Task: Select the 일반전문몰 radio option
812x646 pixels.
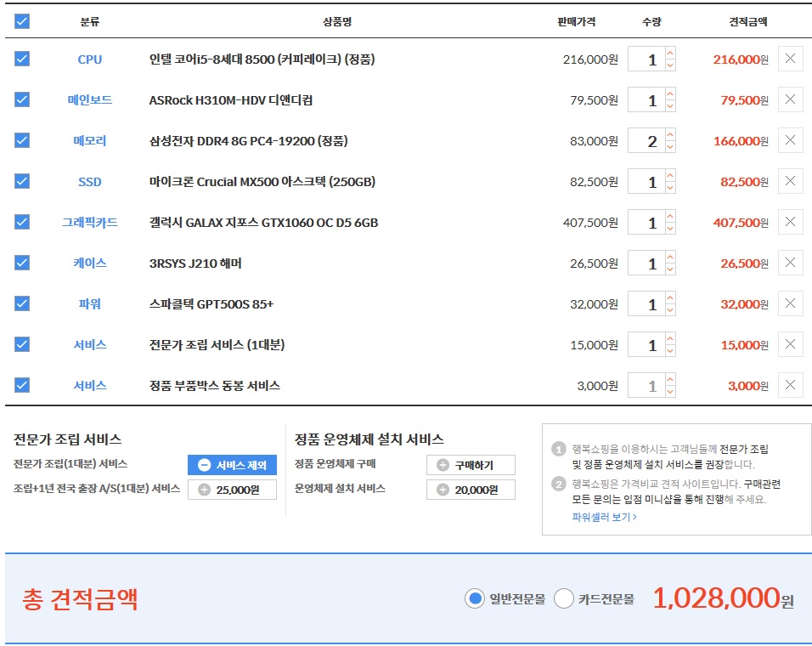Action: point(474,598)
